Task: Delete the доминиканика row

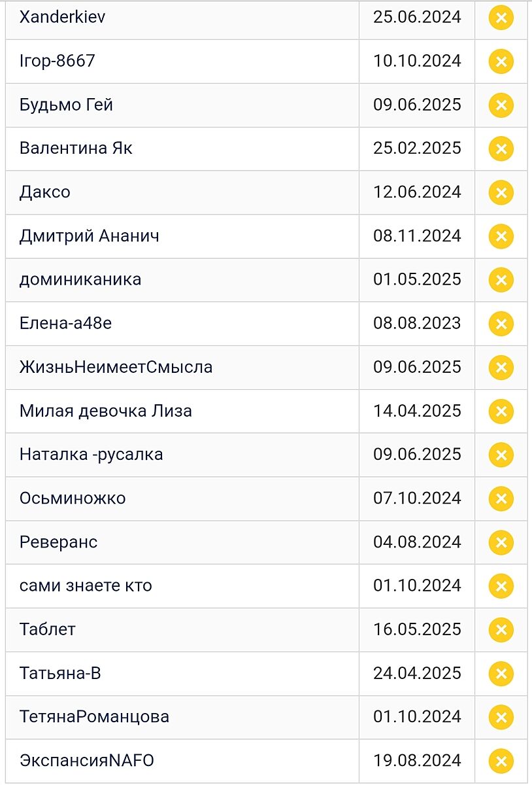Action: 501,280
